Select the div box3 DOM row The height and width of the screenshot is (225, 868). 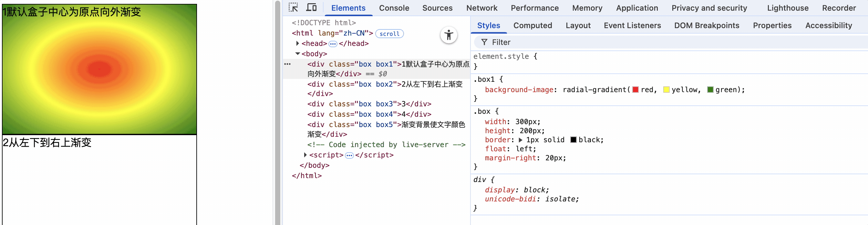[x=376, y=104]
